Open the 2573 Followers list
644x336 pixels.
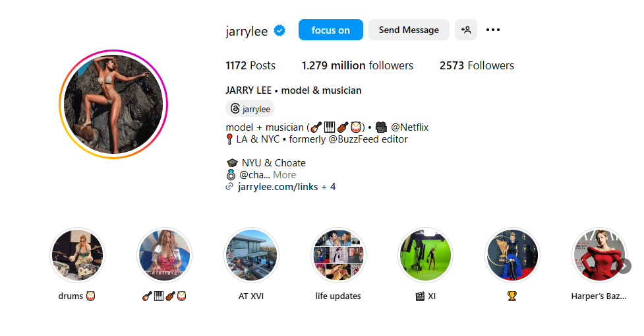(477, 65)
